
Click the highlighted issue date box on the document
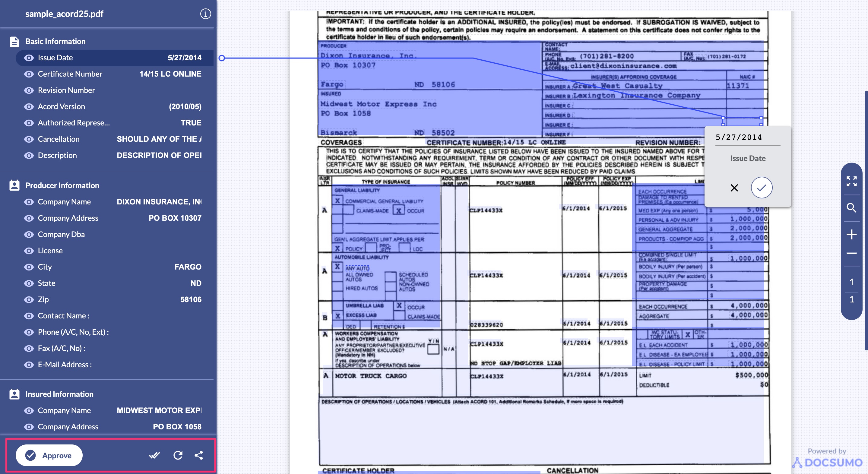point(742,121)
